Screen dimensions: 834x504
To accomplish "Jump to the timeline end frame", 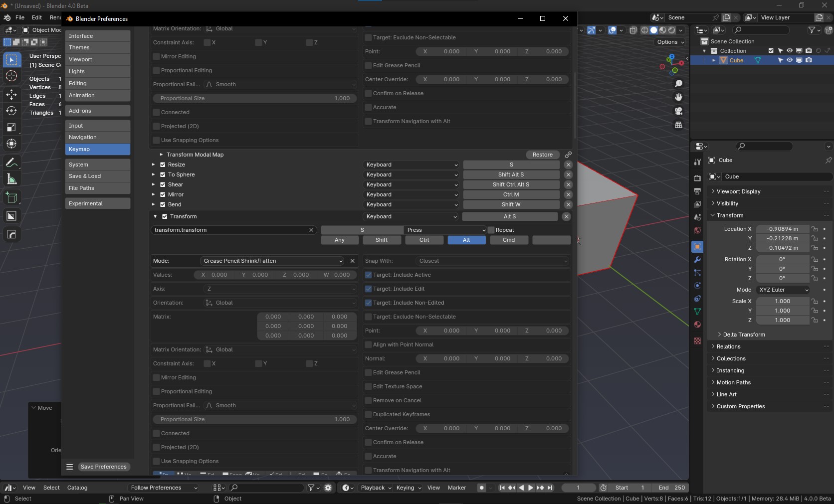I will tap(550, 488).
